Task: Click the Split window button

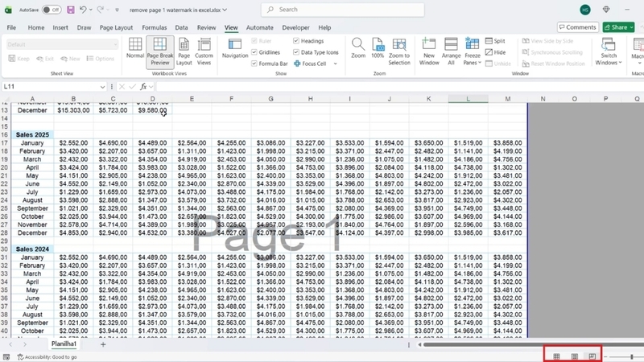Action: point(495,41)
